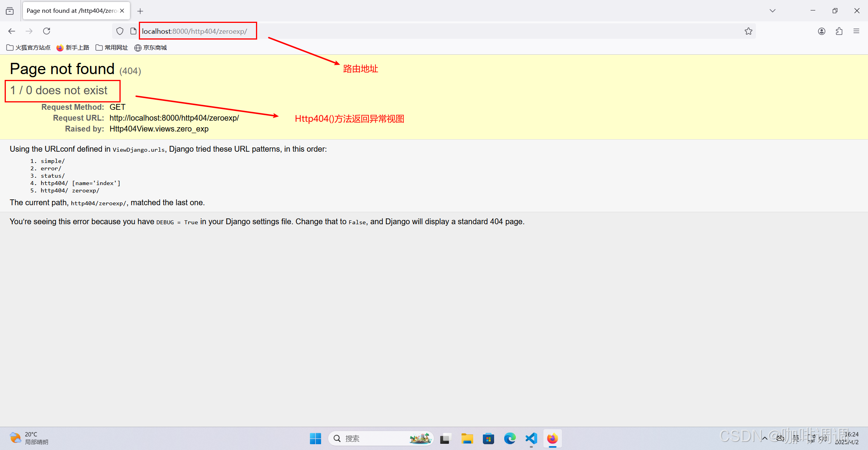
Task: Open the extensions puzzle icon
Action: (x=839, y=31)
